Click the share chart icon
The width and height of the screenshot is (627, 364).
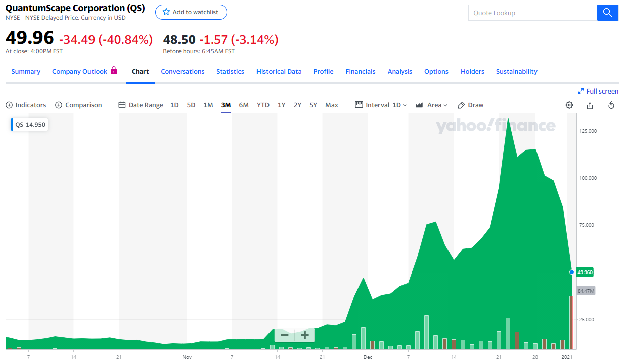pos(590,105)
